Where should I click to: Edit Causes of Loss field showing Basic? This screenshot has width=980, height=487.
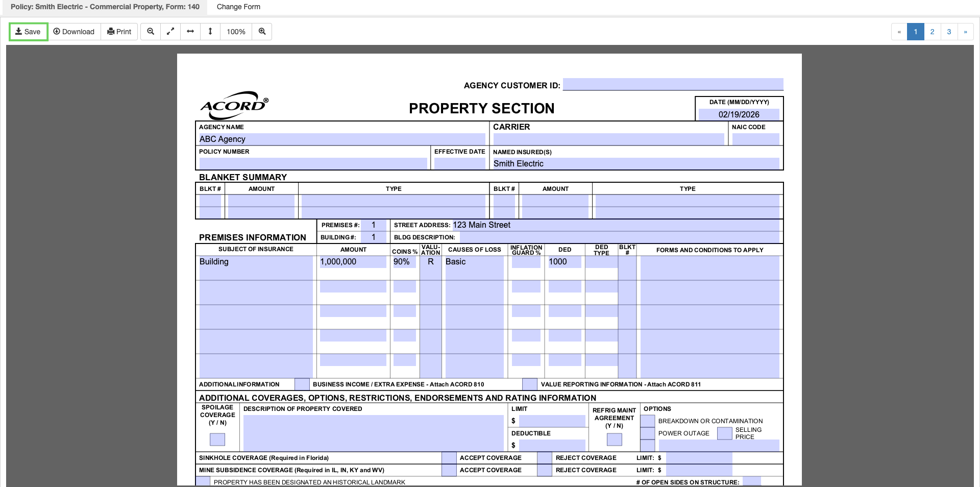474,267
